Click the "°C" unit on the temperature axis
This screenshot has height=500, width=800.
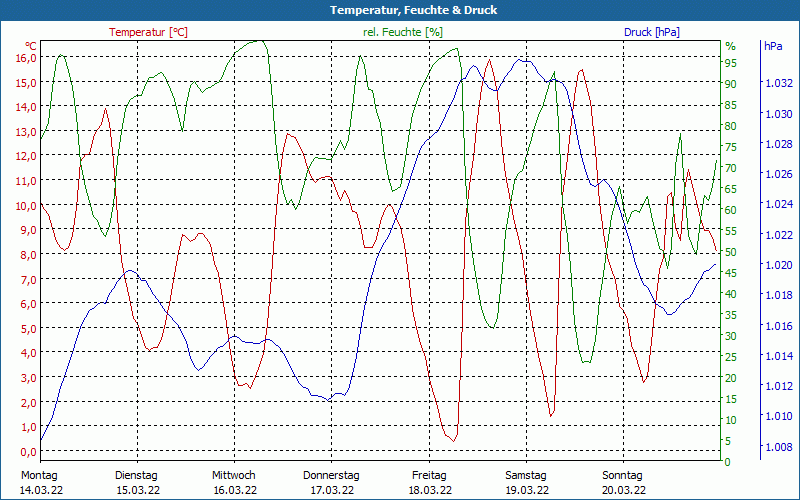coord(31,46)
